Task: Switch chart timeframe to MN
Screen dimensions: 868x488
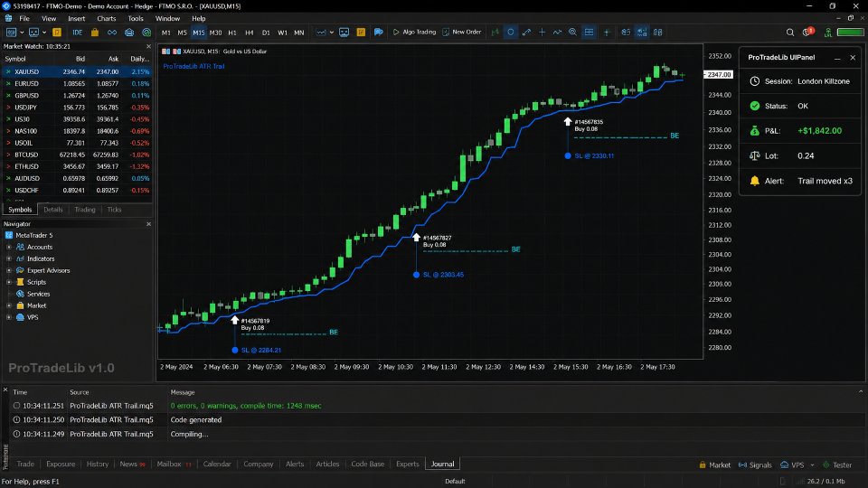Action: (x=299, y=33)
